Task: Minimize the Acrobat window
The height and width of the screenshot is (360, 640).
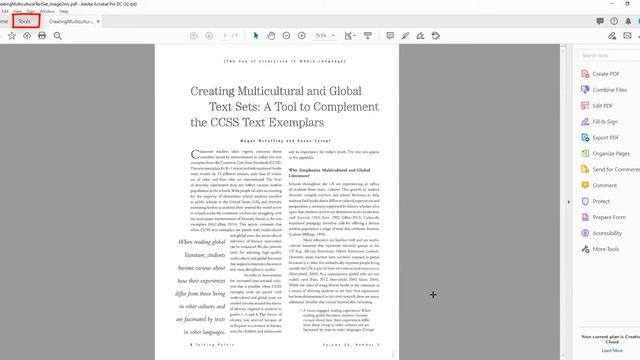Action: pyautogui.click(x=611, y=4)
